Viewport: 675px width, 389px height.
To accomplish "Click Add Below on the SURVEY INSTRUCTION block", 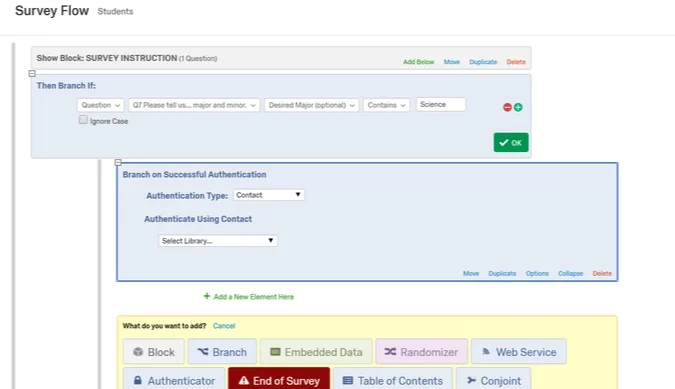I will 418,62.
